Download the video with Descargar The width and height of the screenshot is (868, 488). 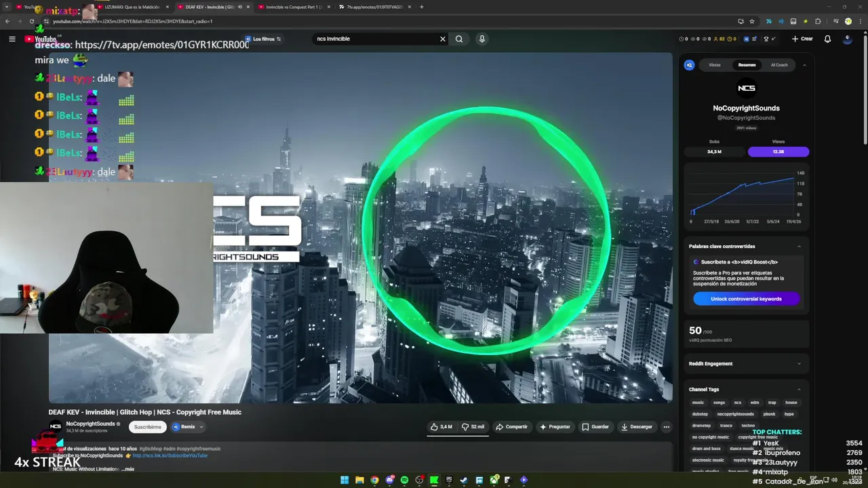click(636, 427)
